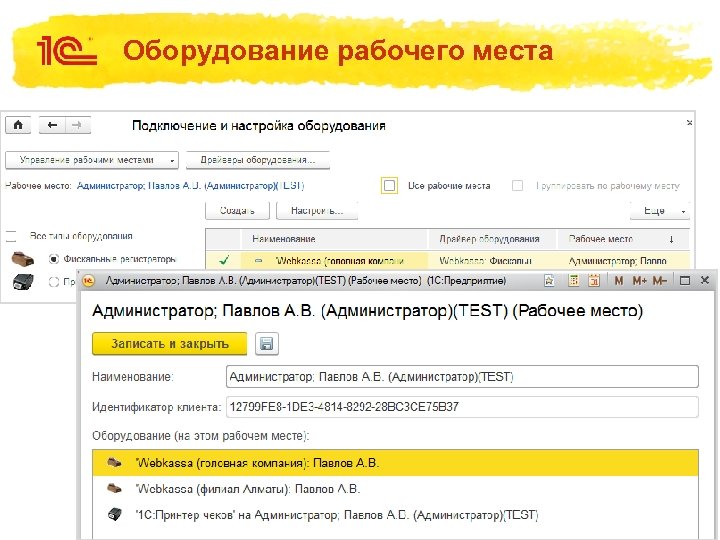This screenshot has height=540, width=720.
Task: Click into Идентификатор клиента field
Action: pyautogui.click(x=462, y=407)
